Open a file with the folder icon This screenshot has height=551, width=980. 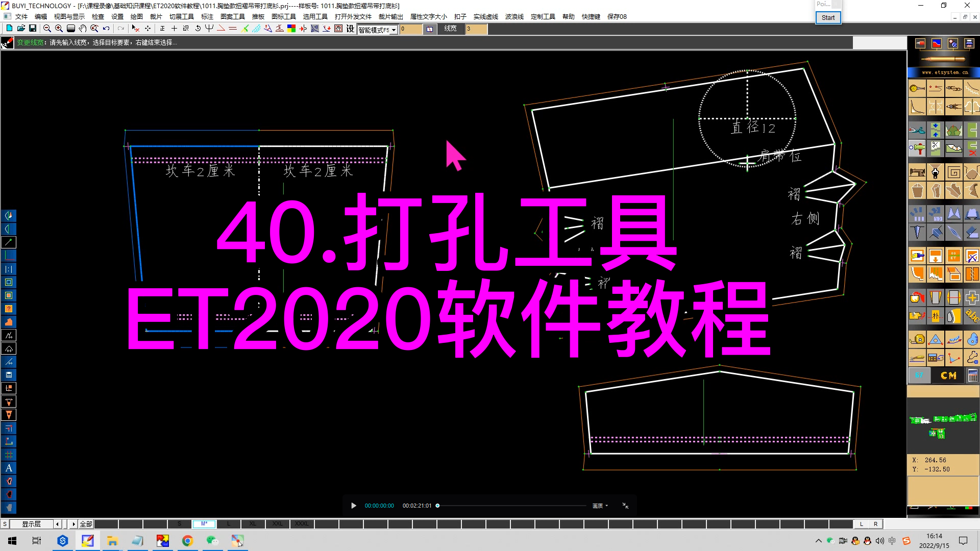(x=21, y=28)
